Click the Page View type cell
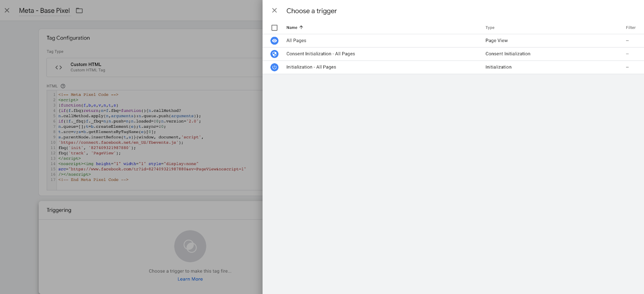The image size is (644, 294). (497, 41)
